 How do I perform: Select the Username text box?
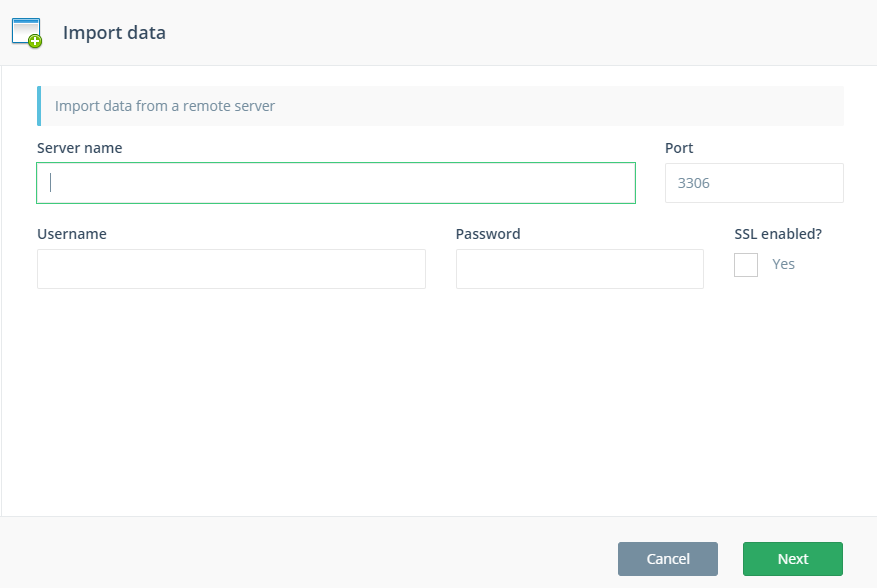click(231, 269)
